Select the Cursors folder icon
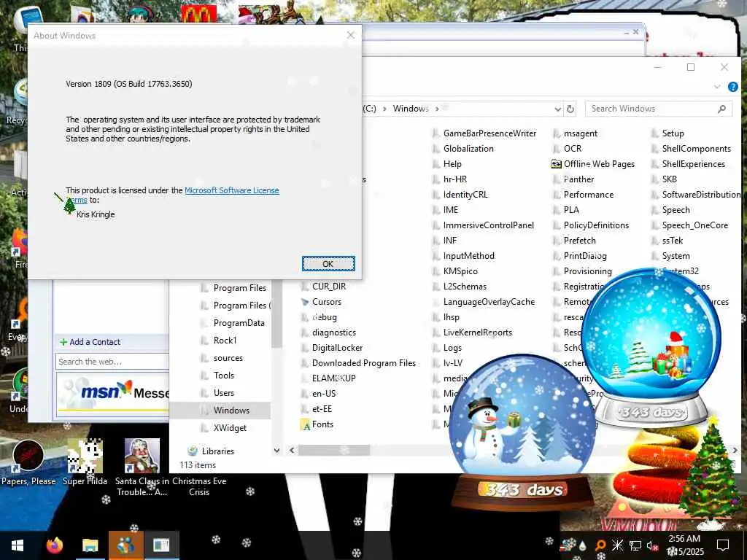The height and width of the screenshot is (560, 747). tap(305, 302)
